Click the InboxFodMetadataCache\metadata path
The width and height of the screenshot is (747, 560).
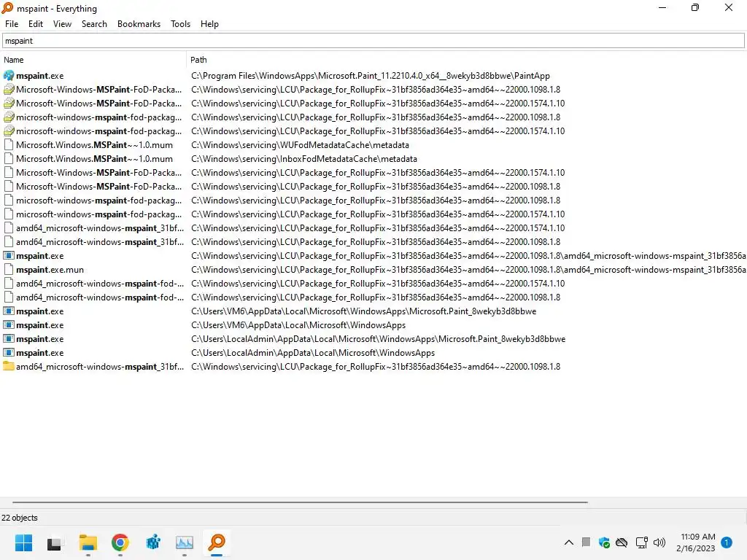click(304, 158)
